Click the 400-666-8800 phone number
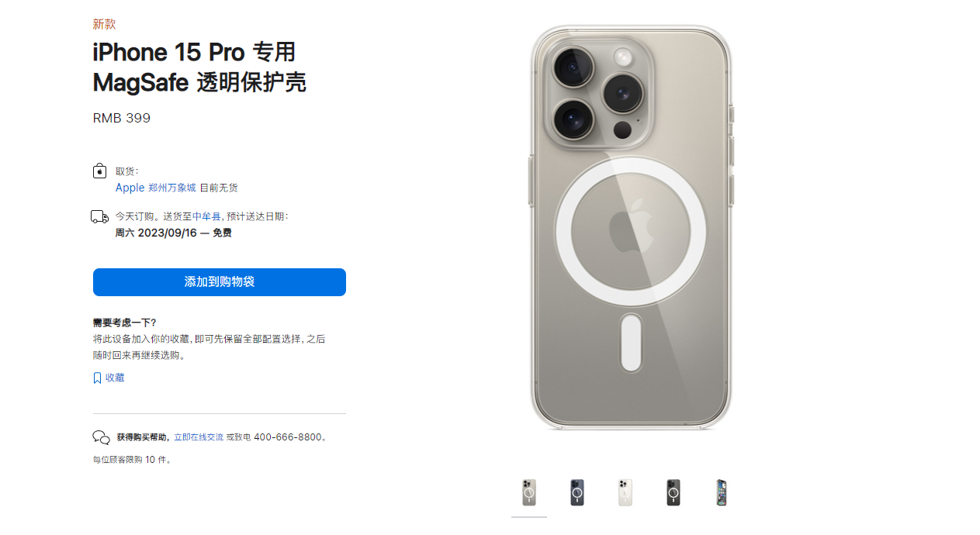This screenshot has height=535, width=980. [287, 437]
